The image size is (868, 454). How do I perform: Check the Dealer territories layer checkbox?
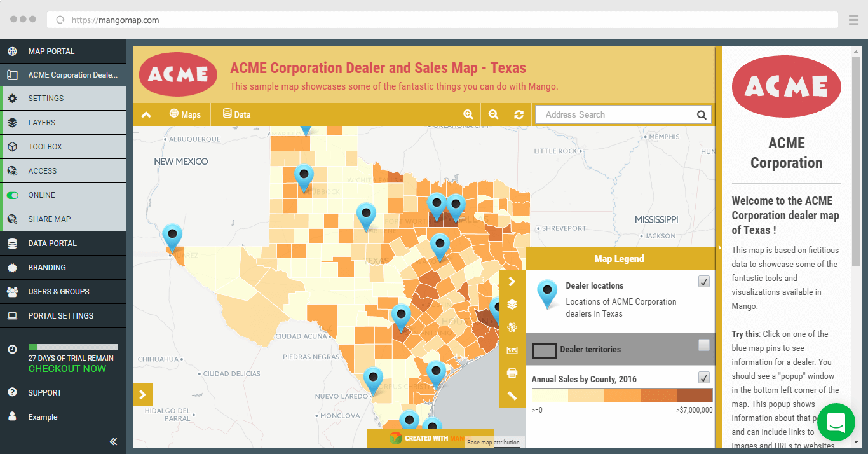click(x=703, y=345)
